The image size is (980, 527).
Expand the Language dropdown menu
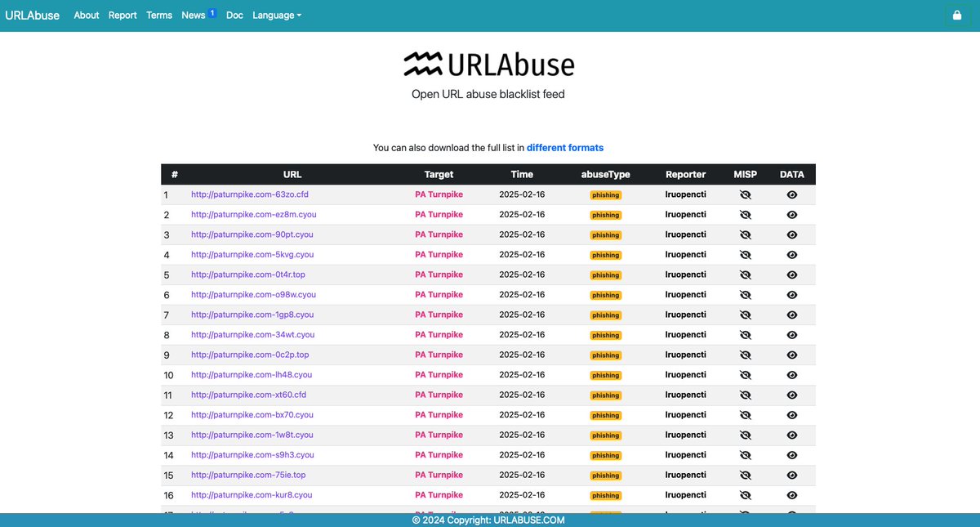[277, 16]
